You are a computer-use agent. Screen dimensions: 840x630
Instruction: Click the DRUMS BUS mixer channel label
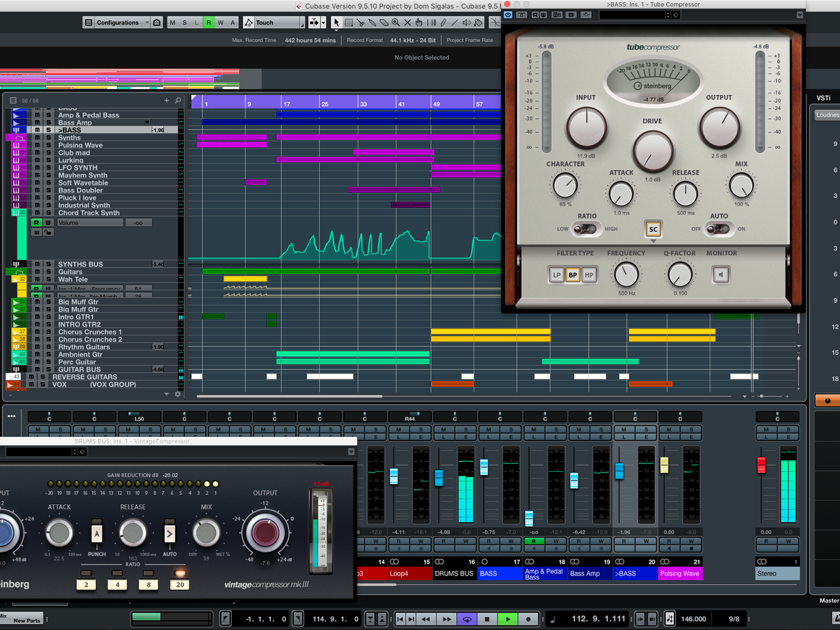click(x=454, y=574)
